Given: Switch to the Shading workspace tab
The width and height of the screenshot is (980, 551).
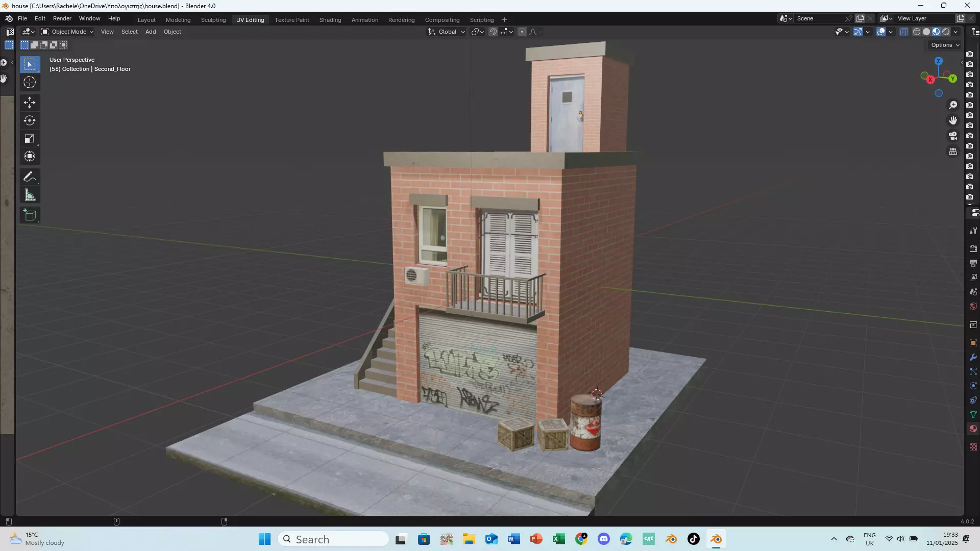Looking at the screenshot, I should 330,20.
